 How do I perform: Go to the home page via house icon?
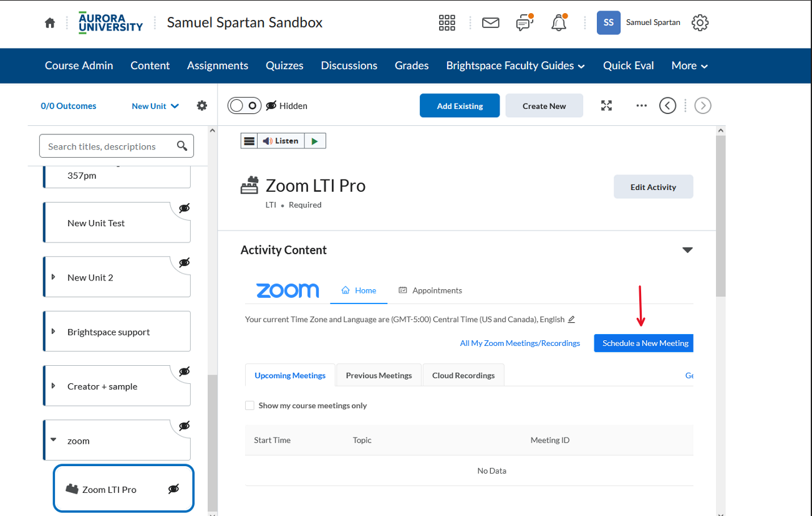(50, 23)
